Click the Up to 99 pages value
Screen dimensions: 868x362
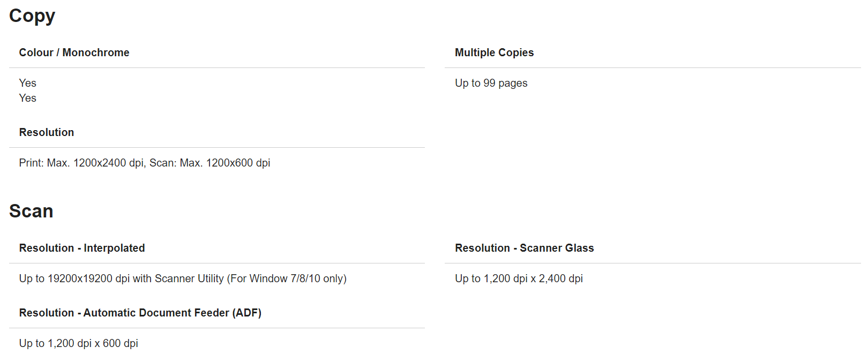click(x=491, y=83)
